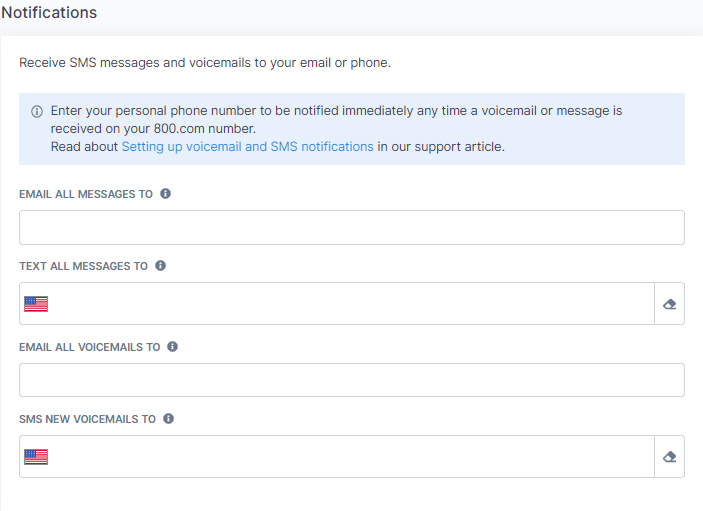Screen dimensions: 703x511
Task: Click the info icon in the blue banner
Action: (x=37, y=111)
